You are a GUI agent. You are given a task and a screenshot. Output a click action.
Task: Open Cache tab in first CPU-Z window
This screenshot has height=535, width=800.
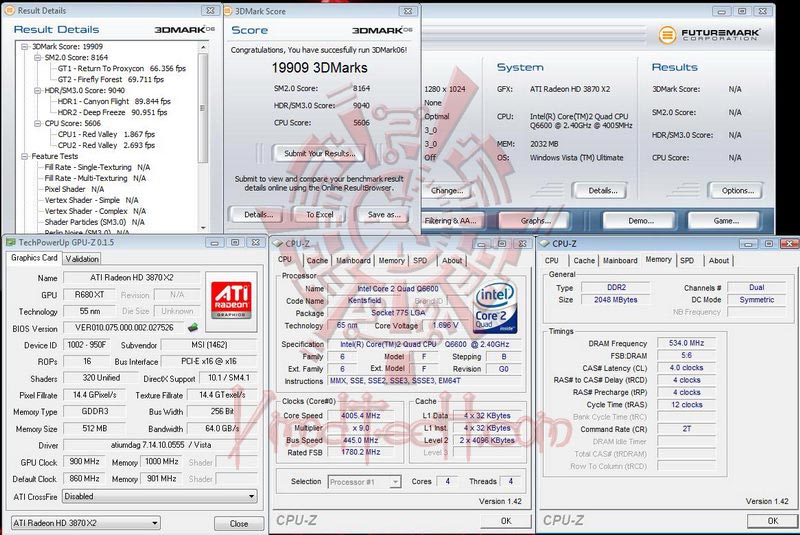(x=317, y=261)
